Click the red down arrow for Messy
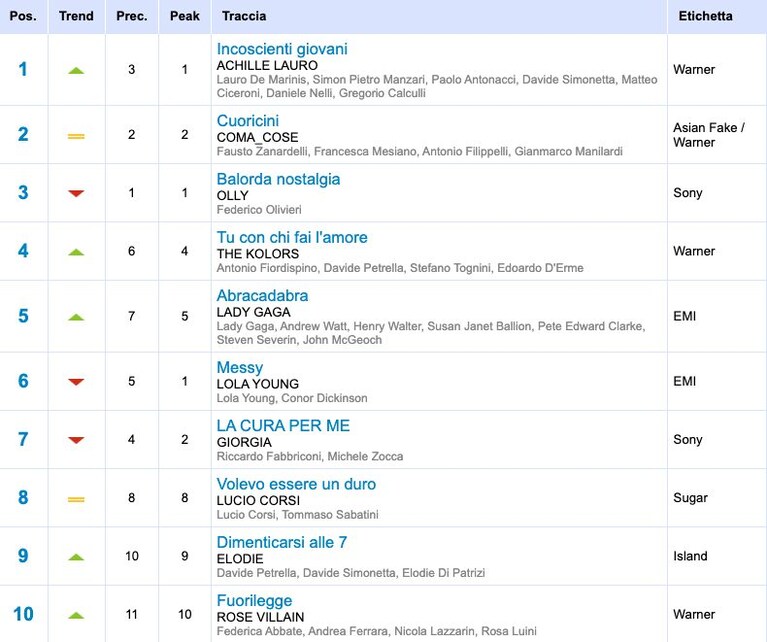The image size is (767, 642). coord(76,382)
